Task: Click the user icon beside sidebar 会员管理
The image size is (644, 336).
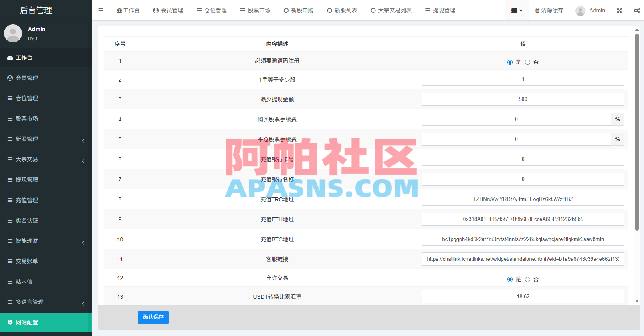Action: pos(10,78)
